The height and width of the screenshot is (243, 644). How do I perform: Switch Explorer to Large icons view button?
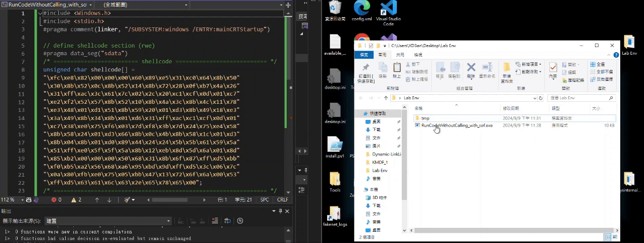pos(615,236)
